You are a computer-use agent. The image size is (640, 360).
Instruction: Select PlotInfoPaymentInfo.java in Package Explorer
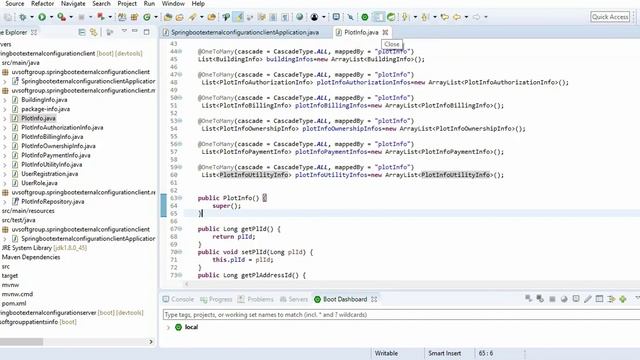click(x=56, y=156)
